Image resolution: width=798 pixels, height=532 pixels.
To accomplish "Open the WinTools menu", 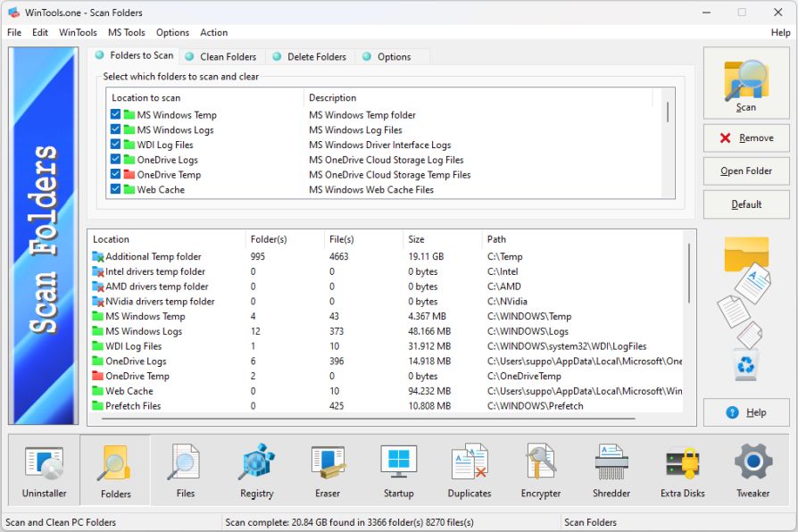I will [x=78, y=33].
